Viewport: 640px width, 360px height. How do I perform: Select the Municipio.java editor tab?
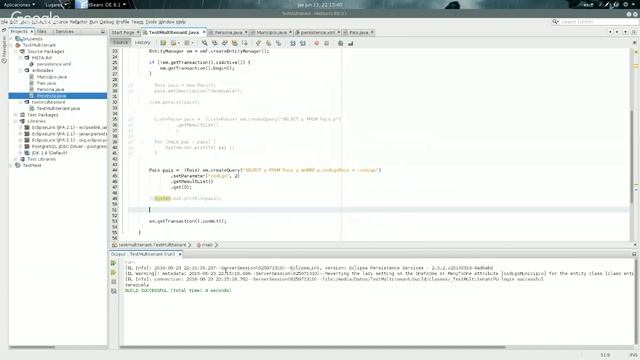coord(271,32)
